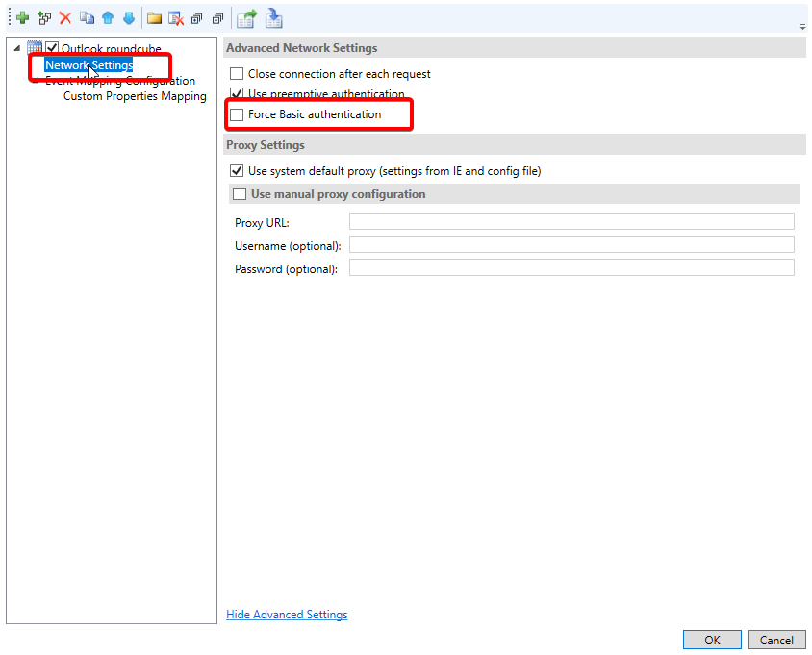The width and height of the screenshot is (812, 655).
Task: Click the clear cache icon with red X
Action: click(175, 18)
